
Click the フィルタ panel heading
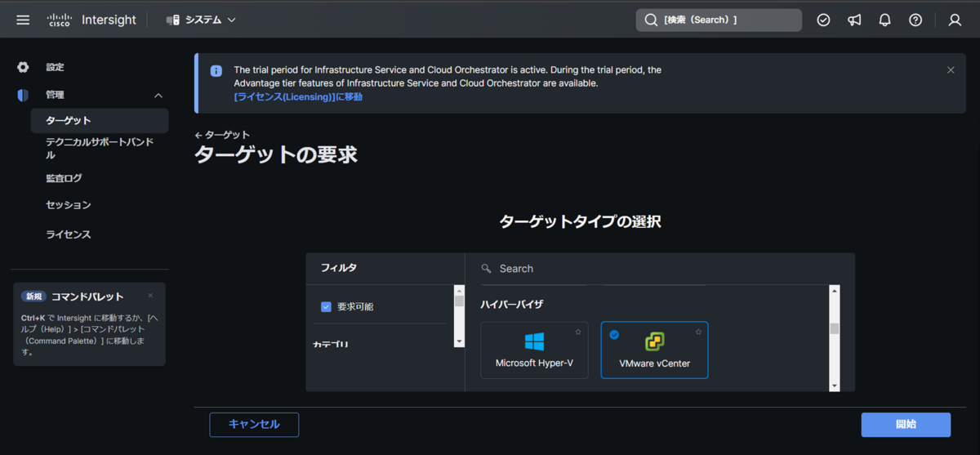(x=339, y=268)
